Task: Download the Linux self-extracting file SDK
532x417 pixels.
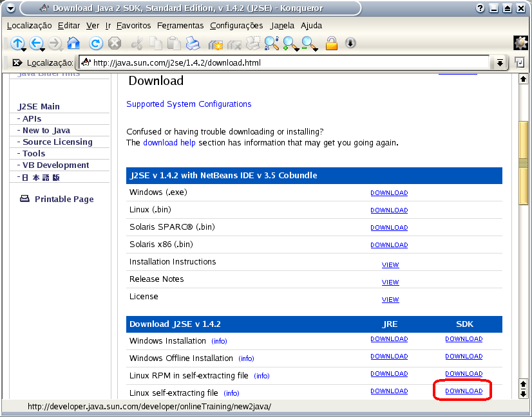Action: (x=464, y=391)
